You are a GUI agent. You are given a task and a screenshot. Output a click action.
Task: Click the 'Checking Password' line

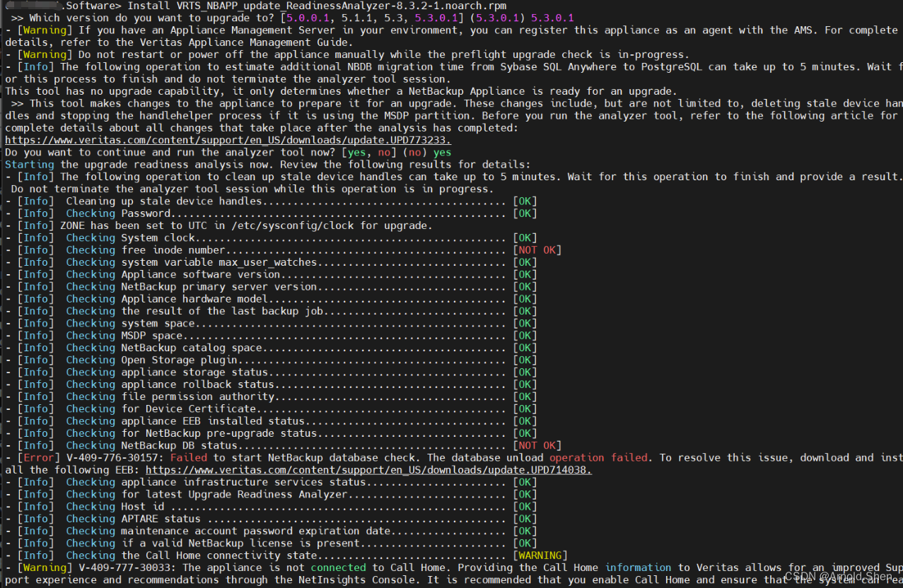click(272, 213)
